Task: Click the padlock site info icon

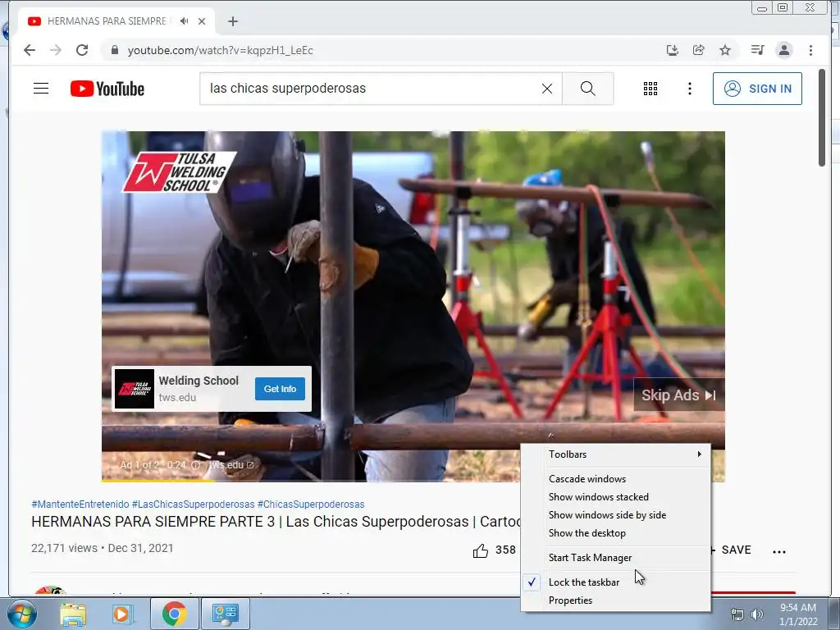Action: (x=114, y=50)
